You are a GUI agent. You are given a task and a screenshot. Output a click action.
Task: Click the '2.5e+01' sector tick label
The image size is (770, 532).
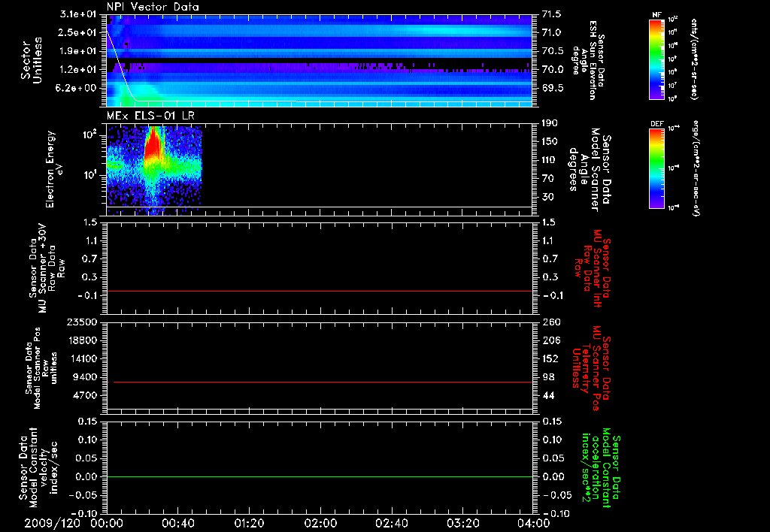(77, 32)
